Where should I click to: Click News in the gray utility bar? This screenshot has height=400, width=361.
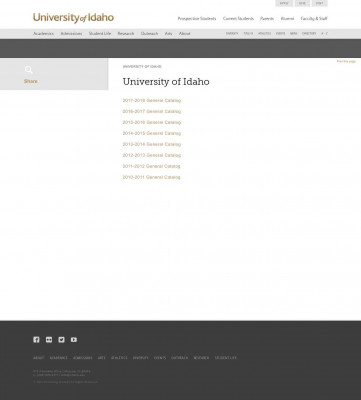[x=293, y=34]
